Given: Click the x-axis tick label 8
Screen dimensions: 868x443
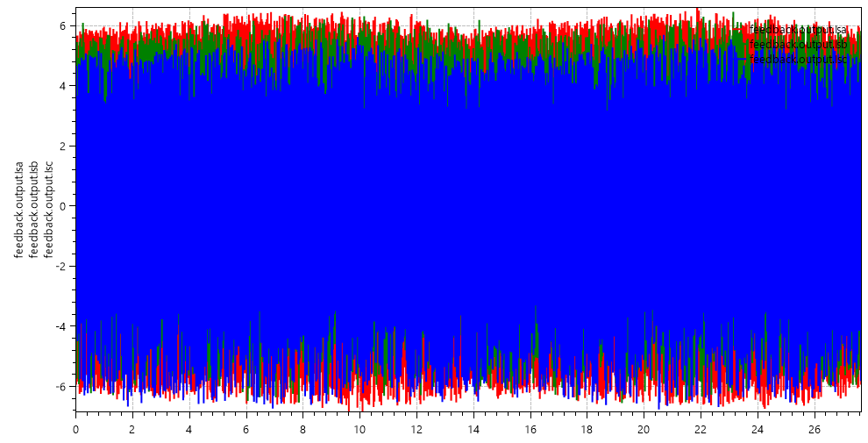Looking at the screenshot, I should pyautogui.click(x=302, y=429).
